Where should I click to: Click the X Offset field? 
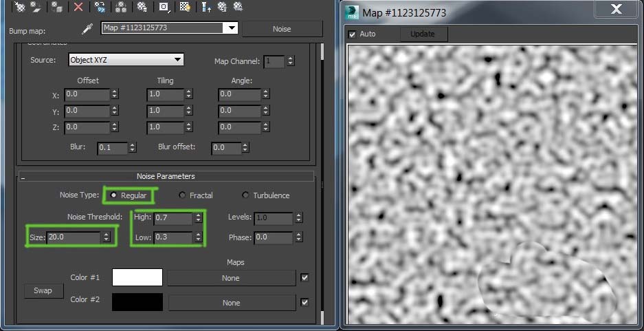[x=87, y=94]
